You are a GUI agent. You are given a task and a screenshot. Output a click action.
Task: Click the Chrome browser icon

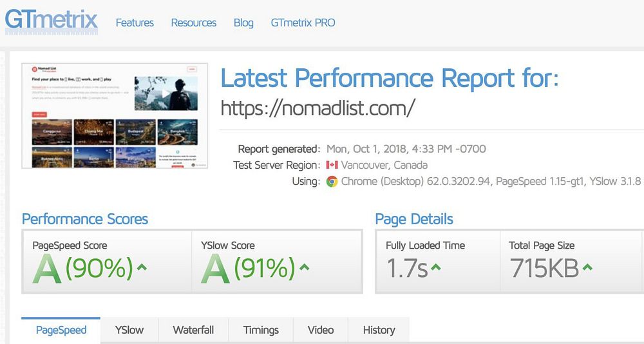point(332,181)
